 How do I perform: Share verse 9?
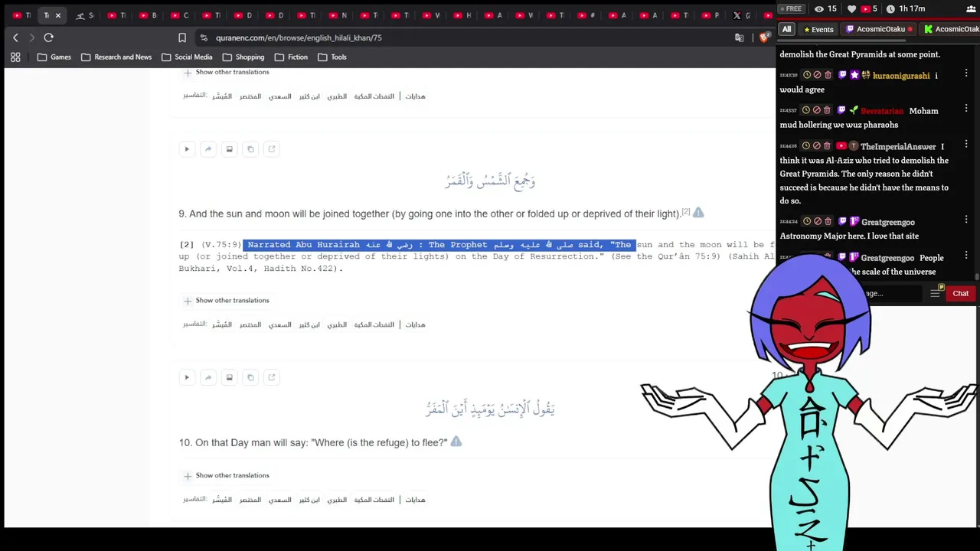point(208,149)
